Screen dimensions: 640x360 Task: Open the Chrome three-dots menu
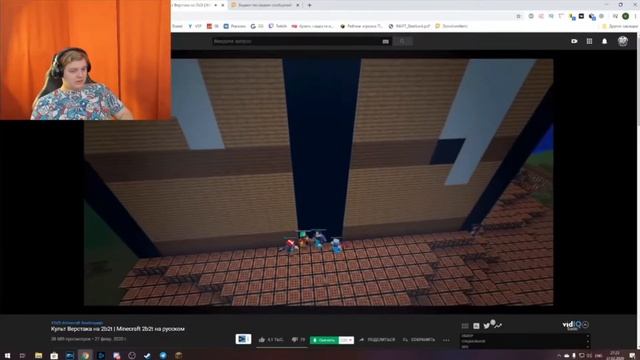coord(635,16)
